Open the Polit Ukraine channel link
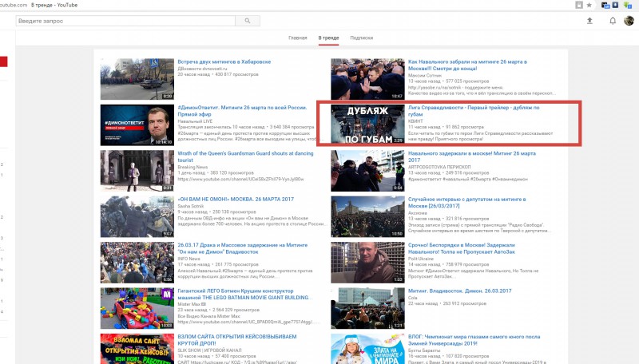The image size is (639, 364). pyautogui.click(x=421, y=259)
